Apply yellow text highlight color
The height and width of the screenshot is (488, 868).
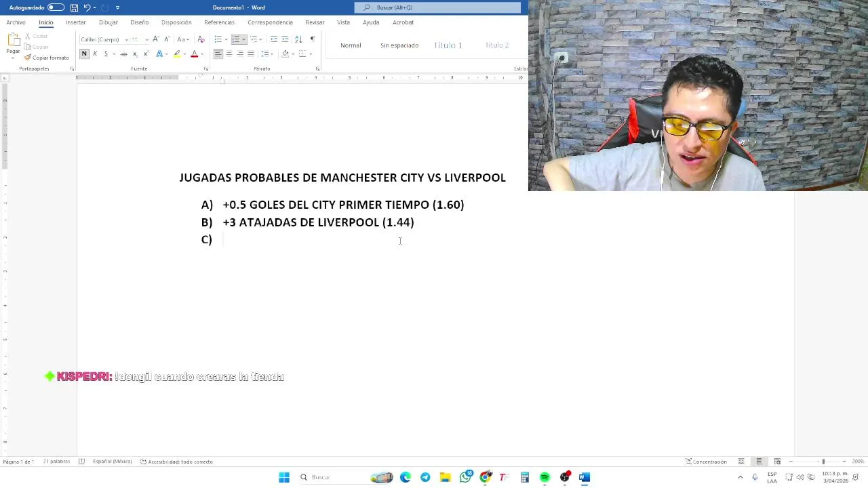pyautogui.click(x=177, y=54)
